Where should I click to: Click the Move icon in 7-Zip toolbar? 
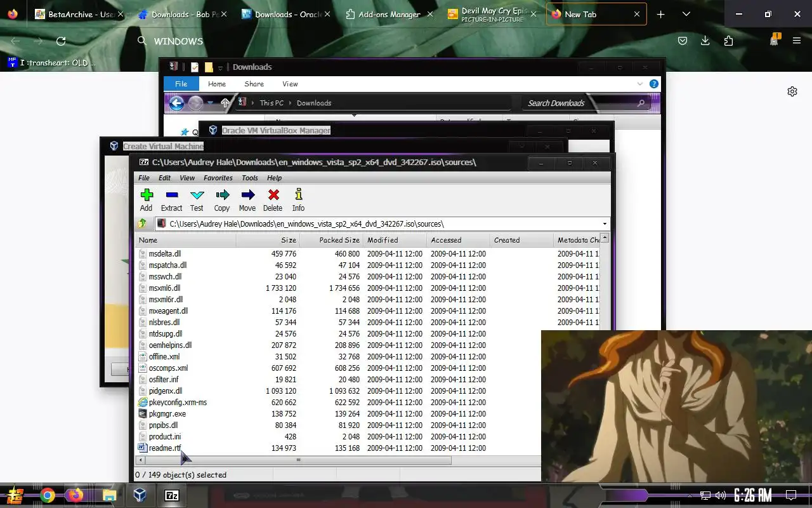pyautogui.click(x=247, y=195)
